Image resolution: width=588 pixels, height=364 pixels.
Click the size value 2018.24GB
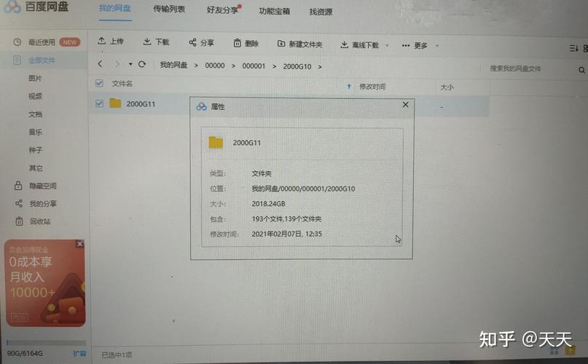point(269,204)
